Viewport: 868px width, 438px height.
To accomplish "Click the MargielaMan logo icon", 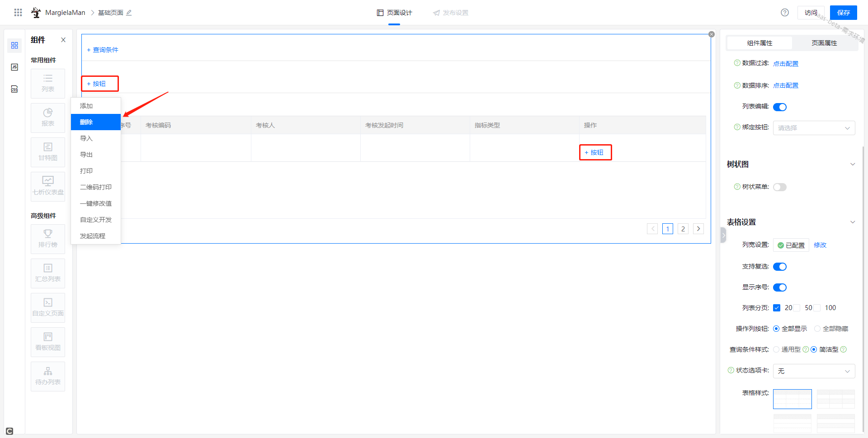I will pos(36,13).
